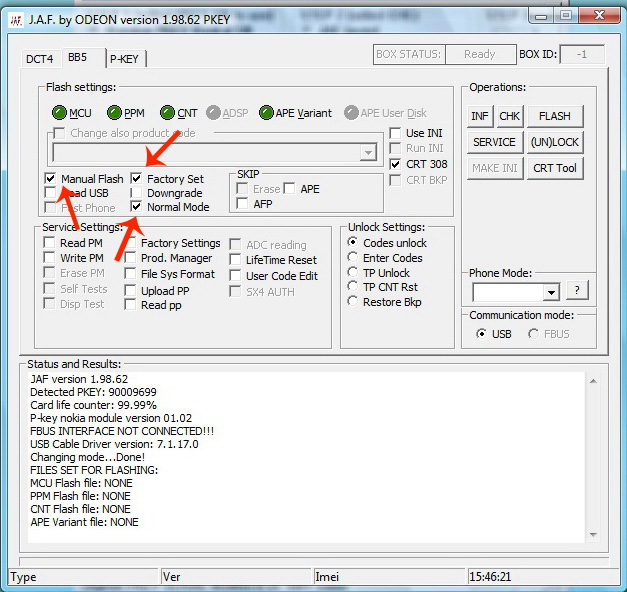Select the BB5 tab
Viewport: 627px width, 592px height.
coord(78,57)
